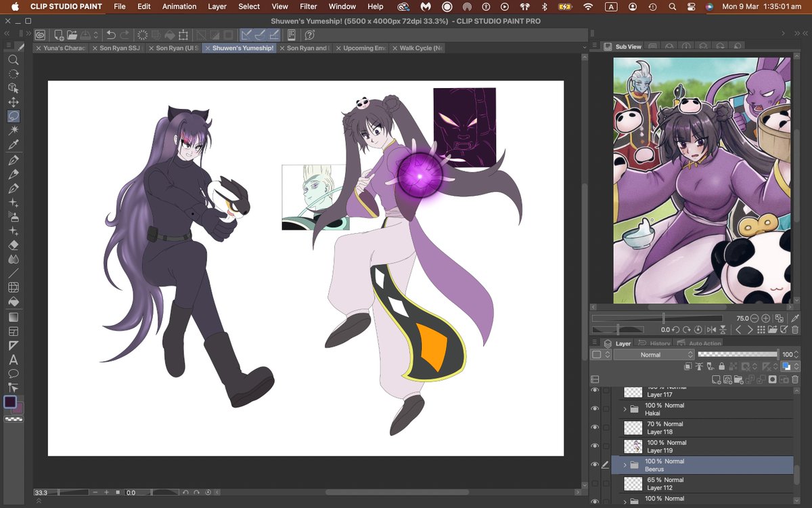
Task: Flip Sub View image horizontally
Action: click(711, 330)
